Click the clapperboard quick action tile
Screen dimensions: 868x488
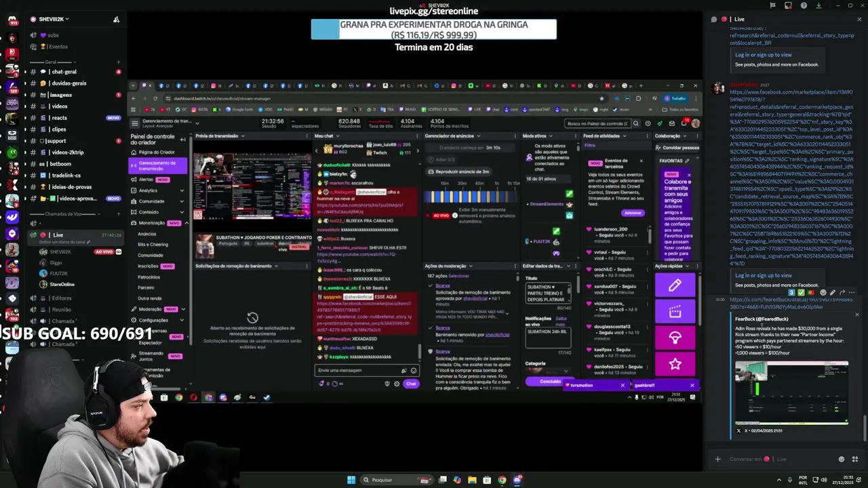675,312
